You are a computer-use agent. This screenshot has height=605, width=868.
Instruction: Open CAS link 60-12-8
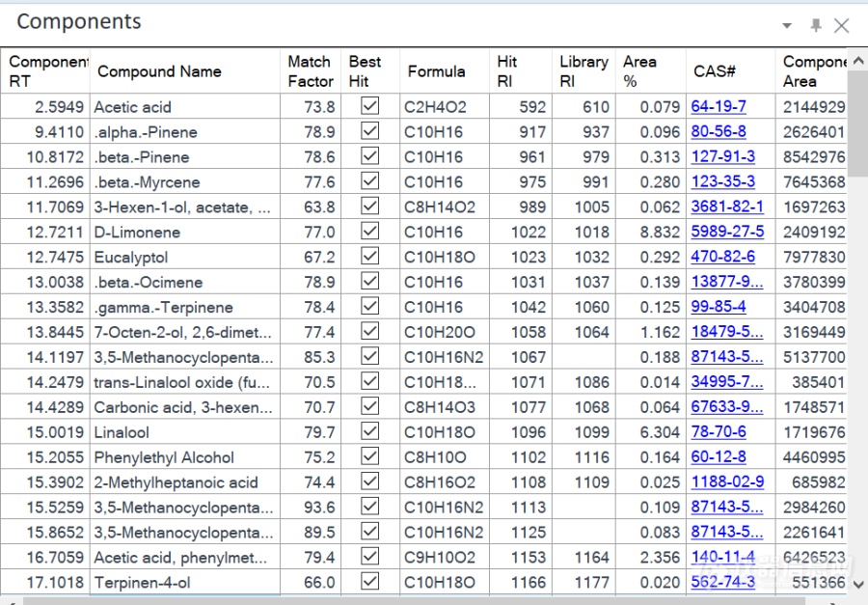(x=718, y=456)
